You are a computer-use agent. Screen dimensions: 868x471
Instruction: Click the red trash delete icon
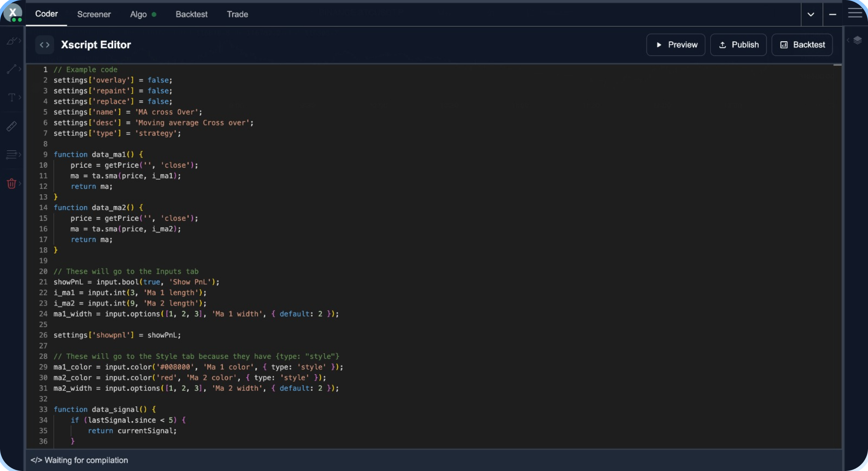point(11,184)
